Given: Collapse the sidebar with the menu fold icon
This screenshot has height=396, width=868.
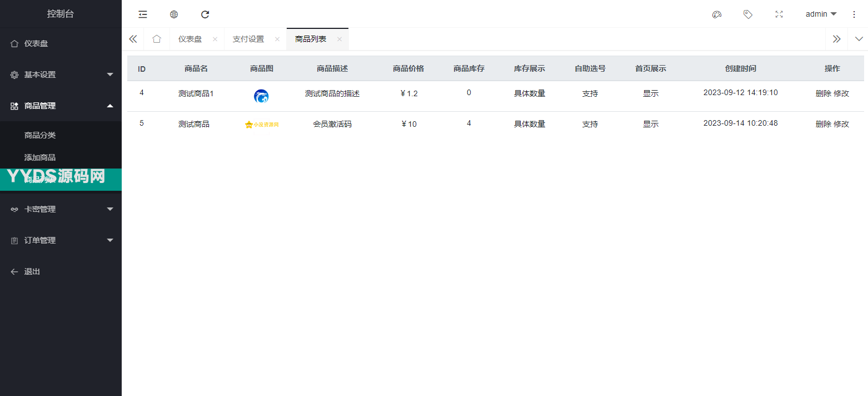Looking at the screenshot, I should (x=143, y=14).
